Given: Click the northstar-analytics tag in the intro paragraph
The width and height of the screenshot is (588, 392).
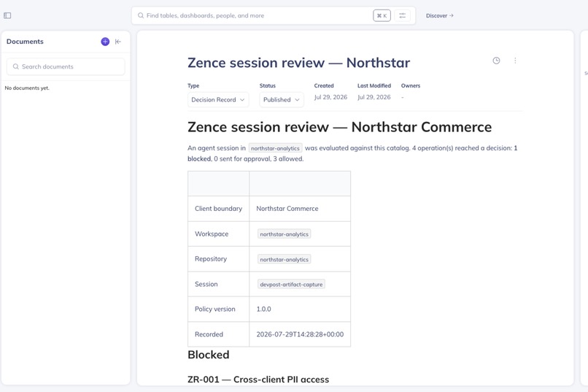Looking at the screenshot, I should tap(275, 148).
